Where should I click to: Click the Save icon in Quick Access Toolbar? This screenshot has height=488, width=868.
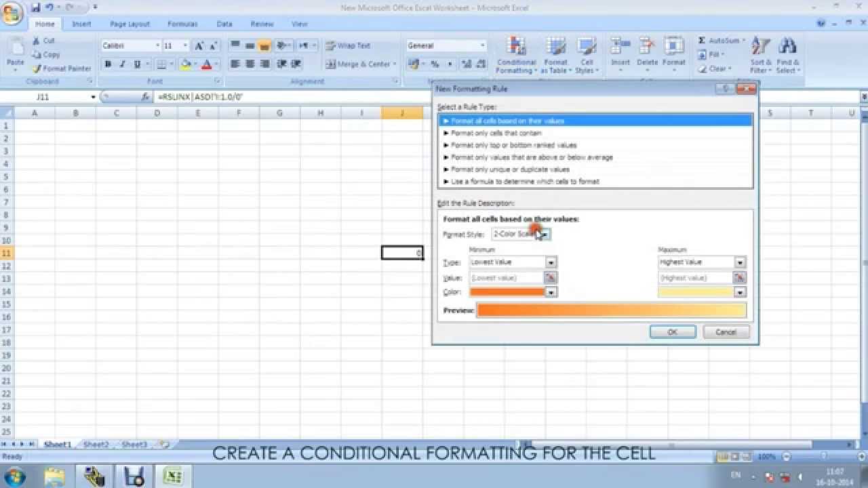35,7
